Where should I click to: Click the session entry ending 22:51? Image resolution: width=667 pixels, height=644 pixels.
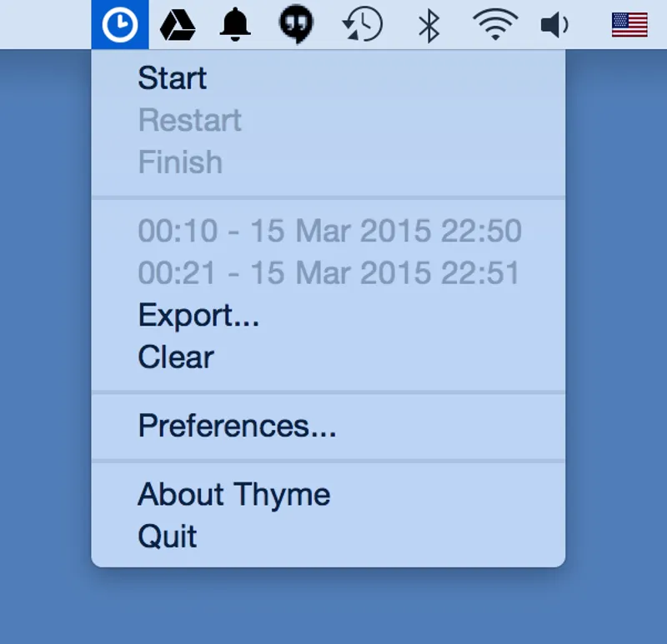coord(329,272)
